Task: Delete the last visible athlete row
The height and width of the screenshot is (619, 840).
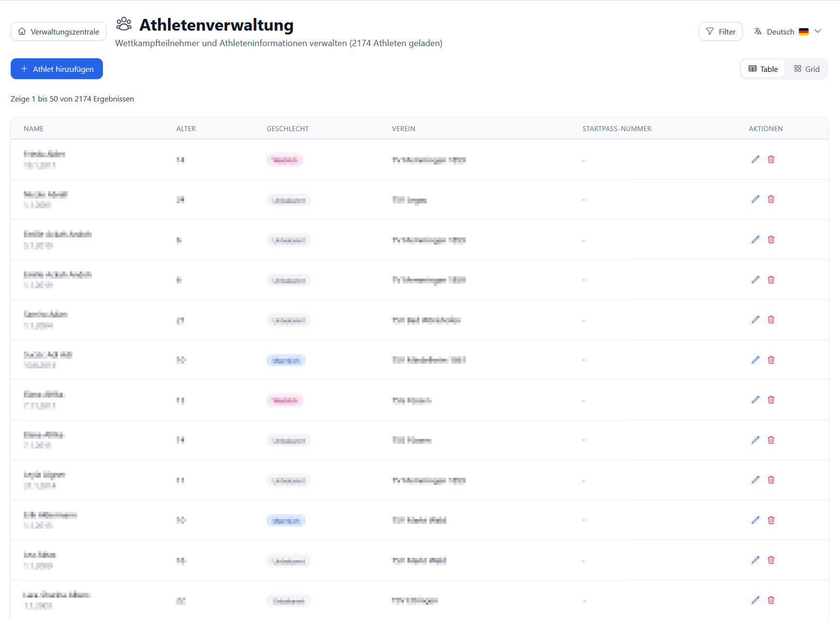Action: tap(771, 600)
